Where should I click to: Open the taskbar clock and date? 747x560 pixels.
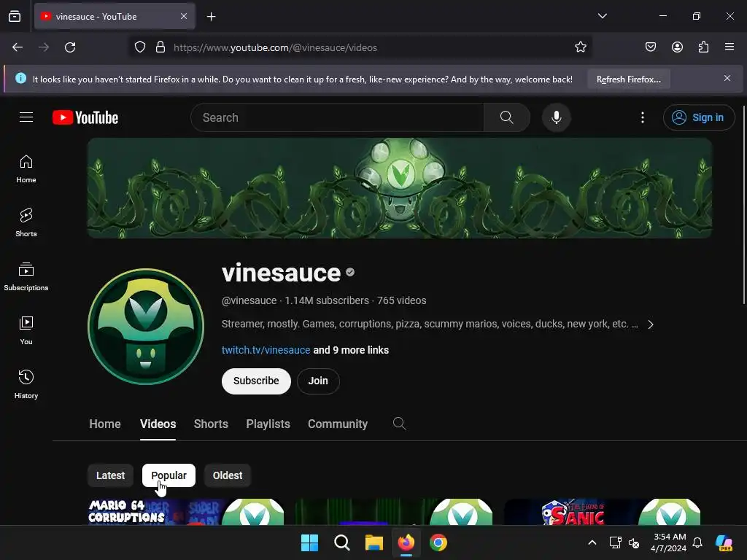click(x=670, y=542)
